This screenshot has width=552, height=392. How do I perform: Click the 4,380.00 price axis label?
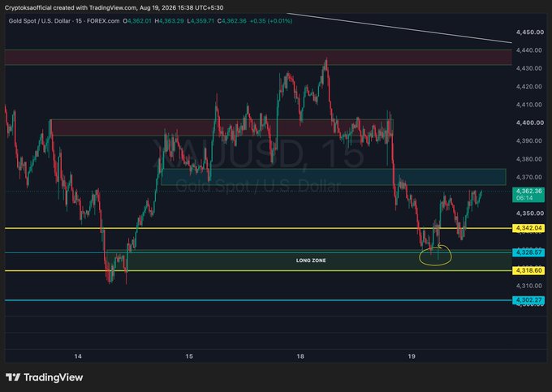pyautogui.click(x=528, y=159)
